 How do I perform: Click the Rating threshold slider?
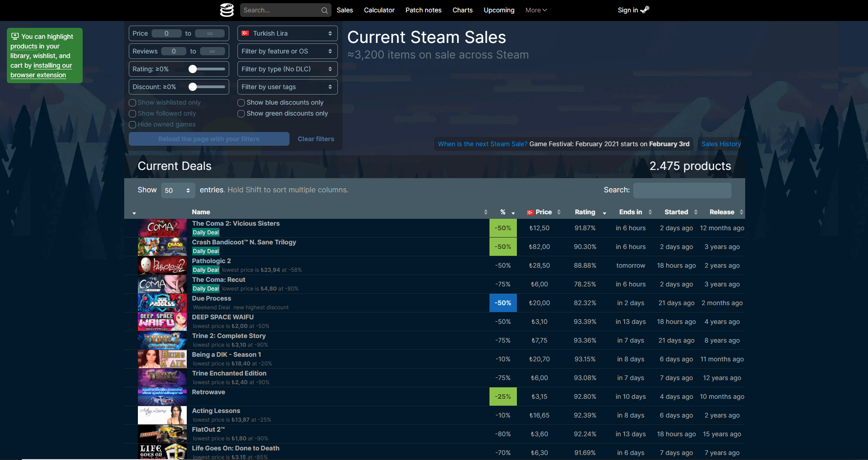207,69
